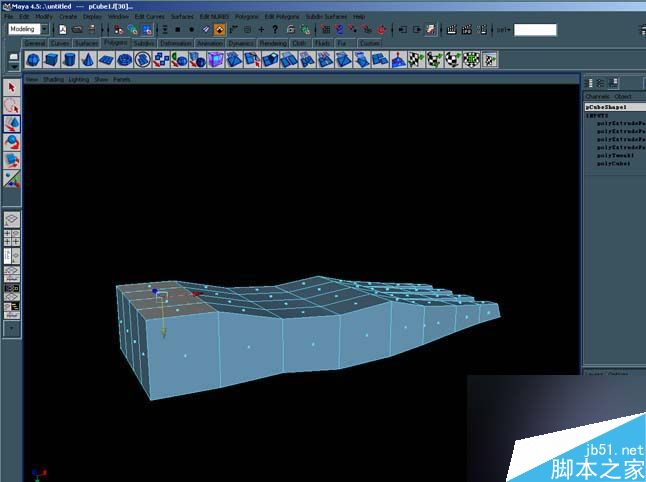Click the automatic mapping green checkered icon
Viewport: 646px width, 482px height.
pos(471,60)
